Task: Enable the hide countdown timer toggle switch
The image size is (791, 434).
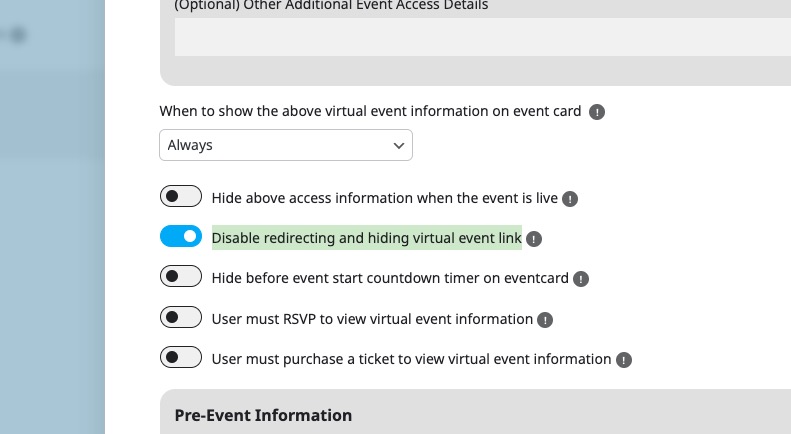Action: click(181, 277)
